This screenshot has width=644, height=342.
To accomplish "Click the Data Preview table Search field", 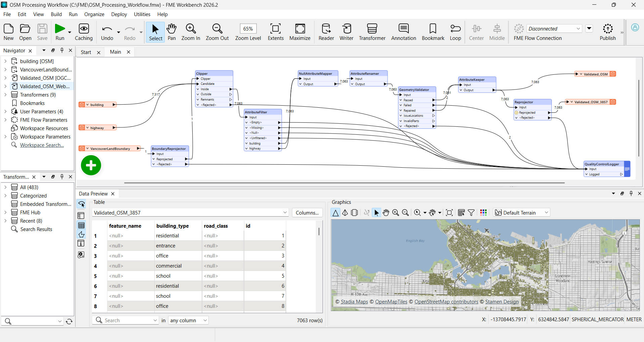I will point(126,320).
